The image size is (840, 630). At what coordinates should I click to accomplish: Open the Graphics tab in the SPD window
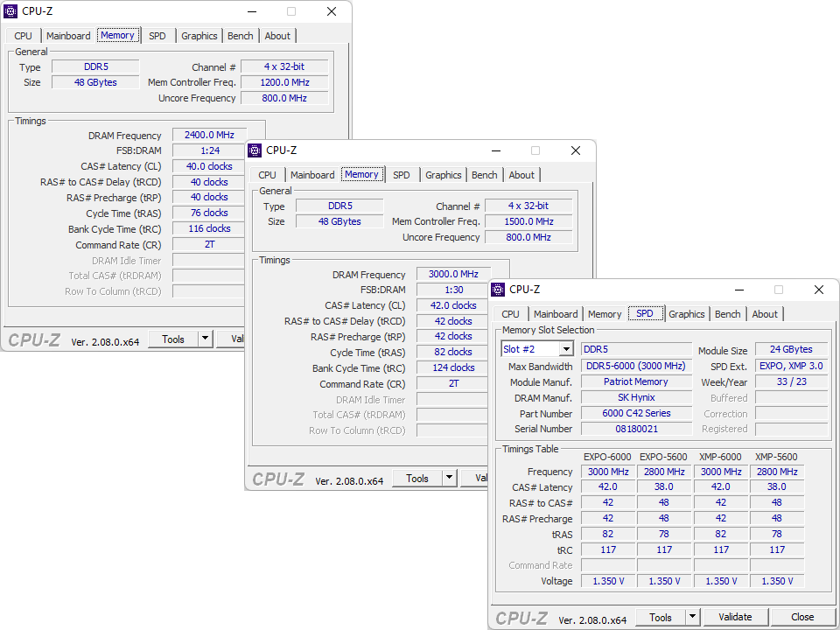click(x=686, y=314)
